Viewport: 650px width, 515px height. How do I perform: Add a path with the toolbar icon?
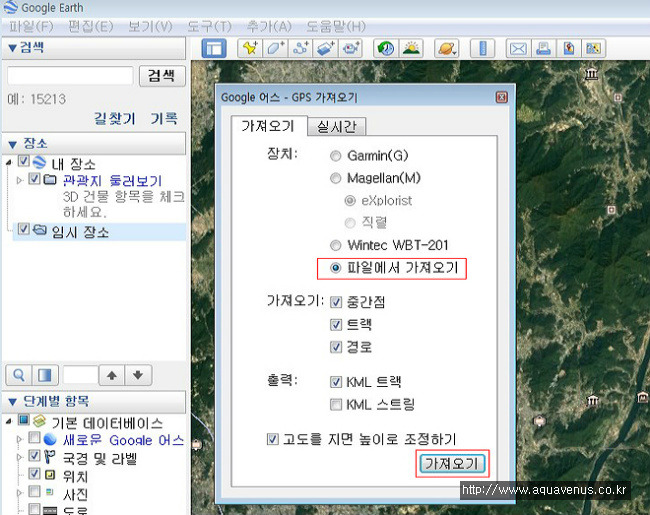(301, 49)
